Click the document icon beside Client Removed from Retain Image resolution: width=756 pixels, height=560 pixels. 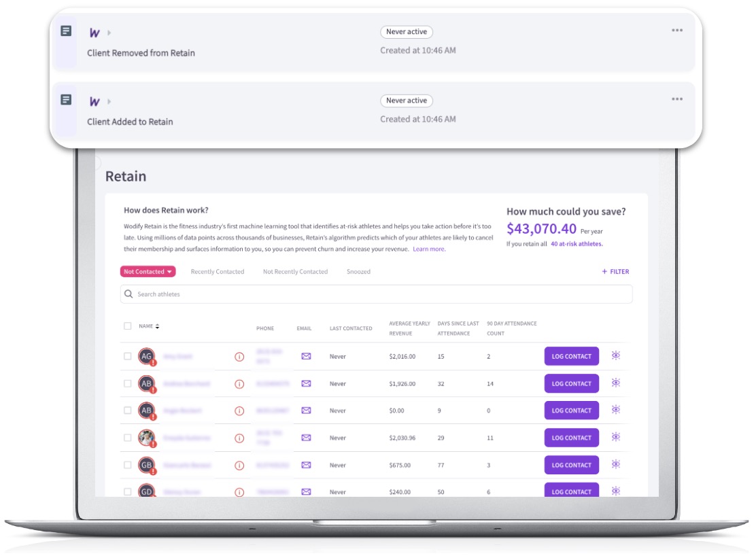tap(66, 31)
